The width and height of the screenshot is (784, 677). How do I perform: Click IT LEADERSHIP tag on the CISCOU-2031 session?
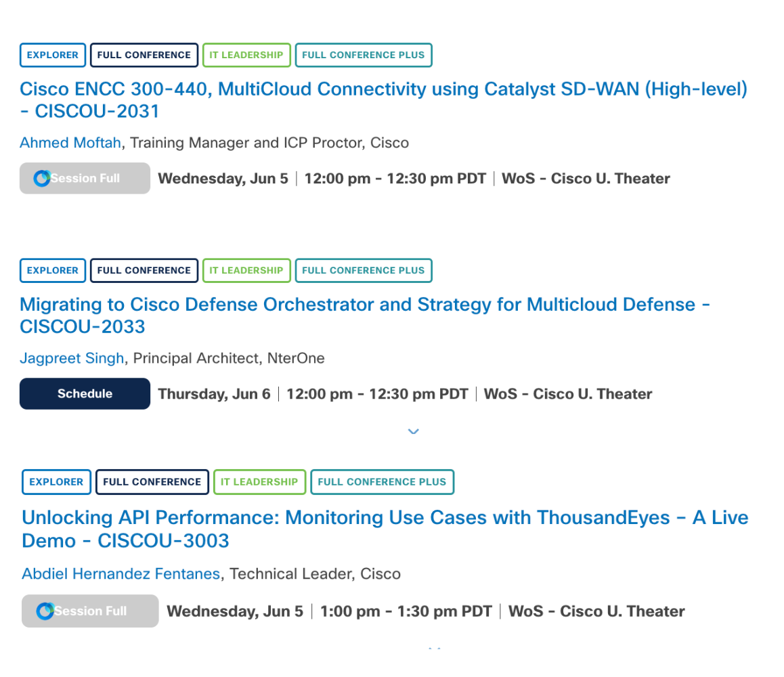tap(246, 56)
